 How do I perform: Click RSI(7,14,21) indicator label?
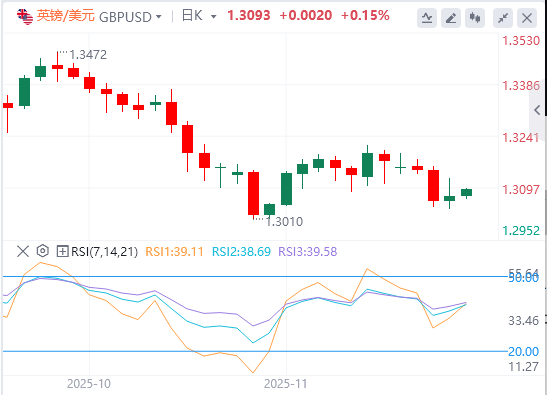click(x=105, y=252)
